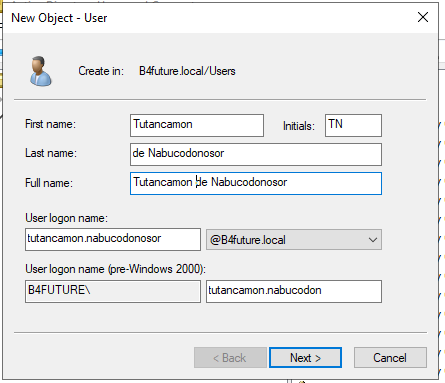This screenshot has width=445, height=383.
Task: Close the New Object - User window
Action: pos(423,17)
